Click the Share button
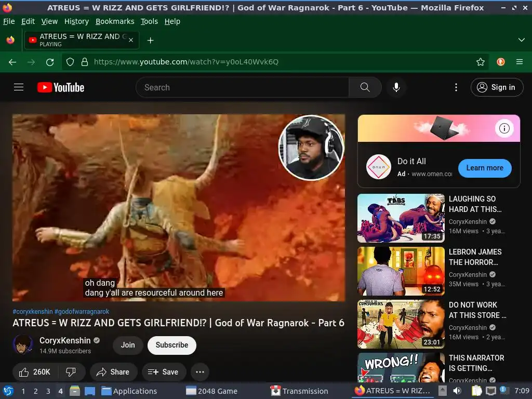 (x=113, y=372)
